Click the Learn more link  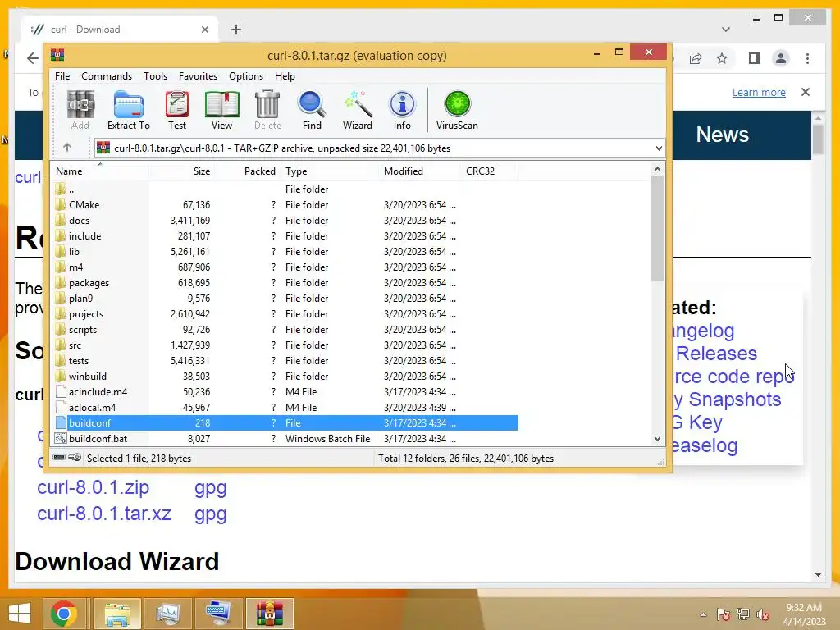759,92
